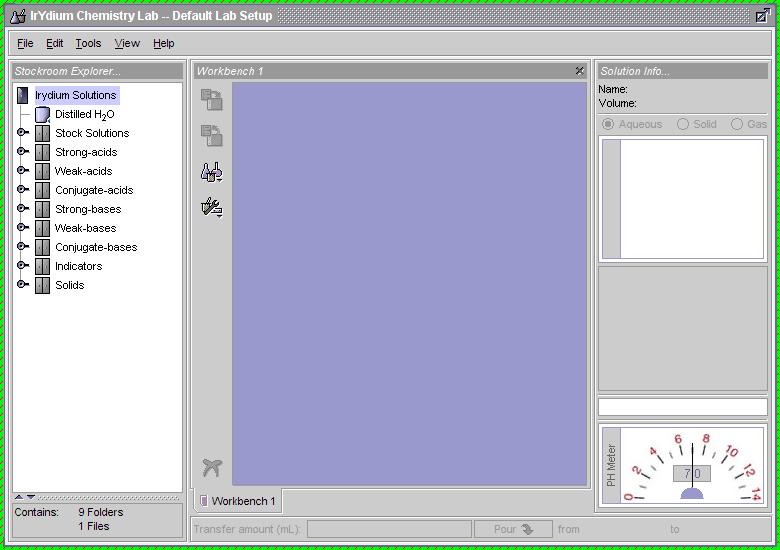Screen dimensions: 780x550
Task: Open the File menu
Action: [25, 44]
